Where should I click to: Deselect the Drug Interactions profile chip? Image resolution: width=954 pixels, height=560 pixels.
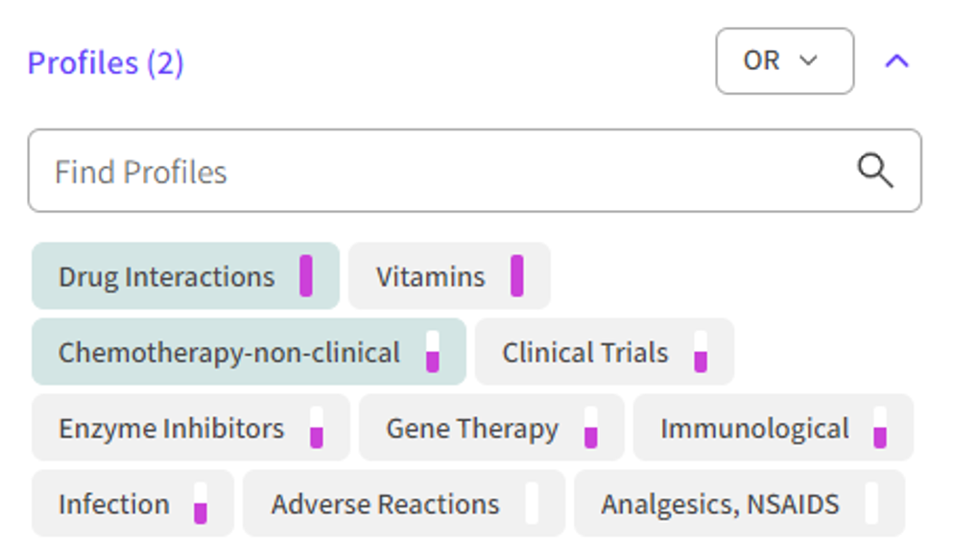[166, 277]
